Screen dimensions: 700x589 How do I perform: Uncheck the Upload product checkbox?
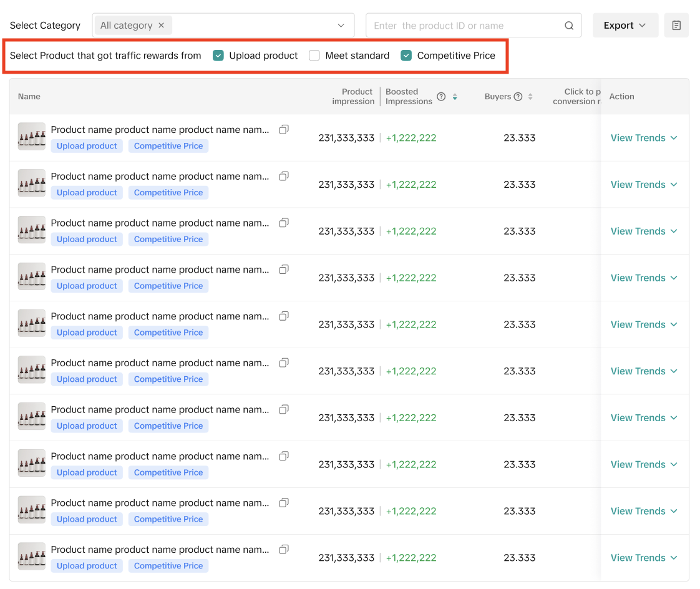click(x=218, y=56)
